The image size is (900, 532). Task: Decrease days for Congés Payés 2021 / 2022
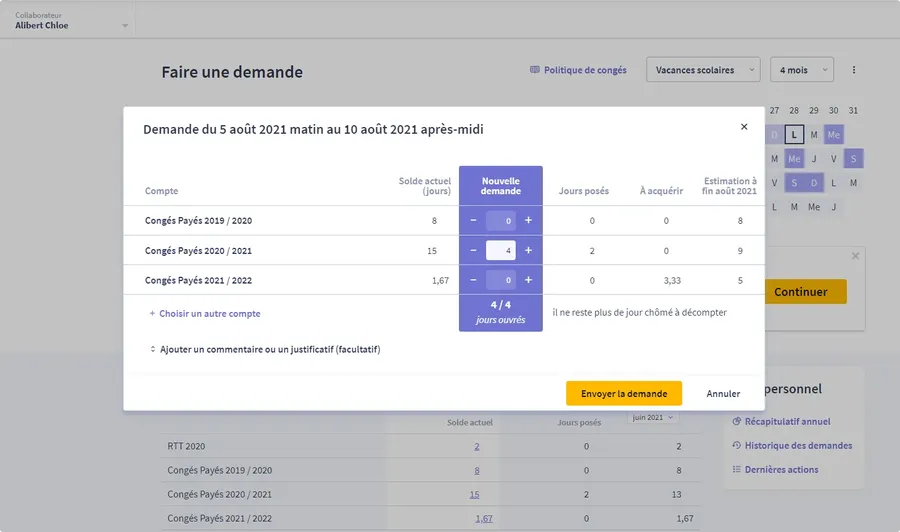pos(473,280)
